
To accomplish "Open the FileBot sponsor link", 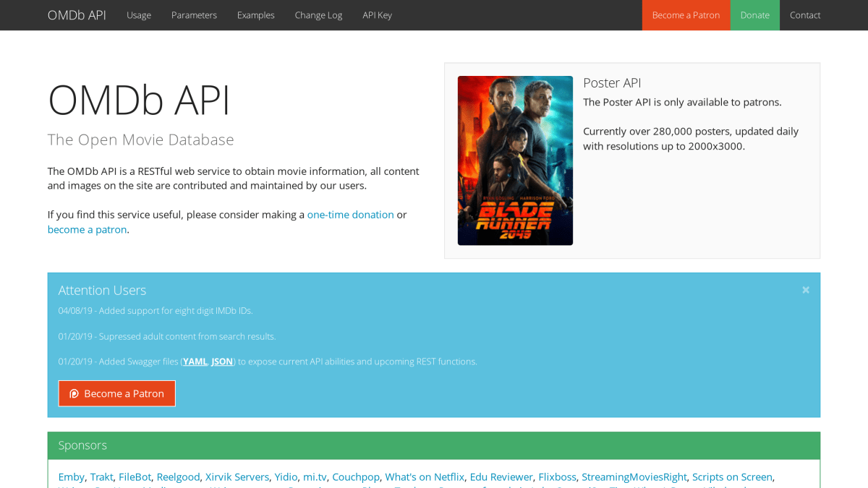I will point(135,477).
